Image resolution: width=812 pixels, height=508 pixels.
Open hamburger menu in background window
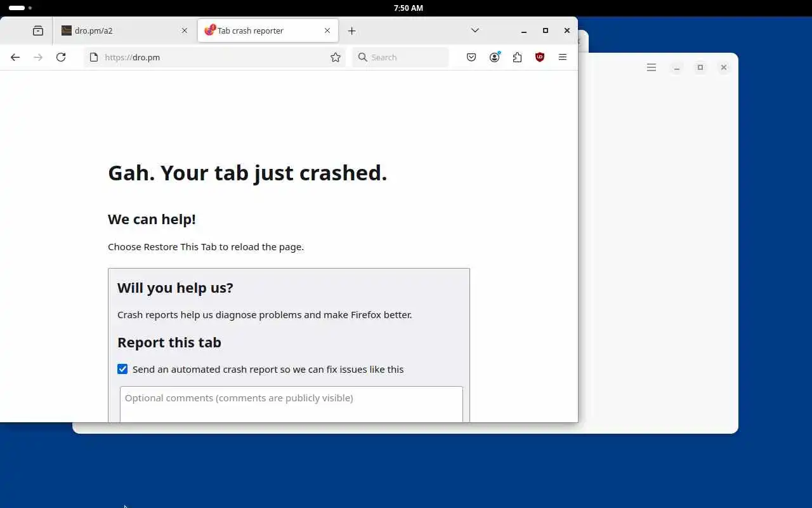[x=652, y=67]
